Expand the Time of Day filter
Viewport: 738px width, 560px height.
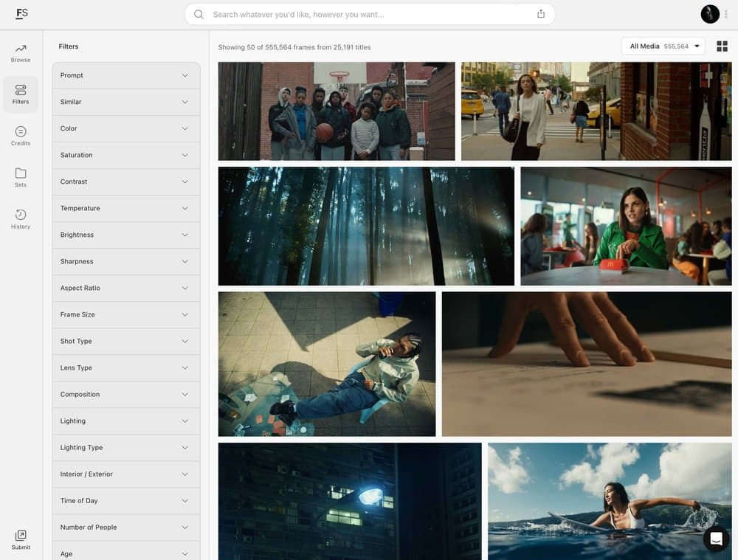click(x=125, y=500)
